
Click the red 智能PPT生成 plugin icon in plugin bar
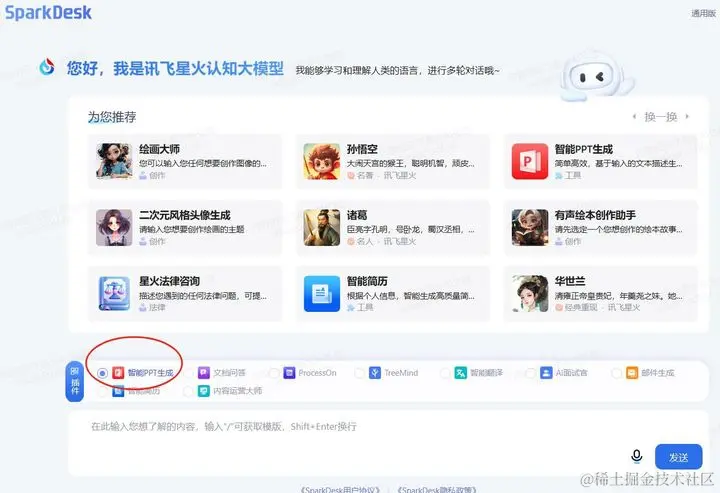pos(118,372)
